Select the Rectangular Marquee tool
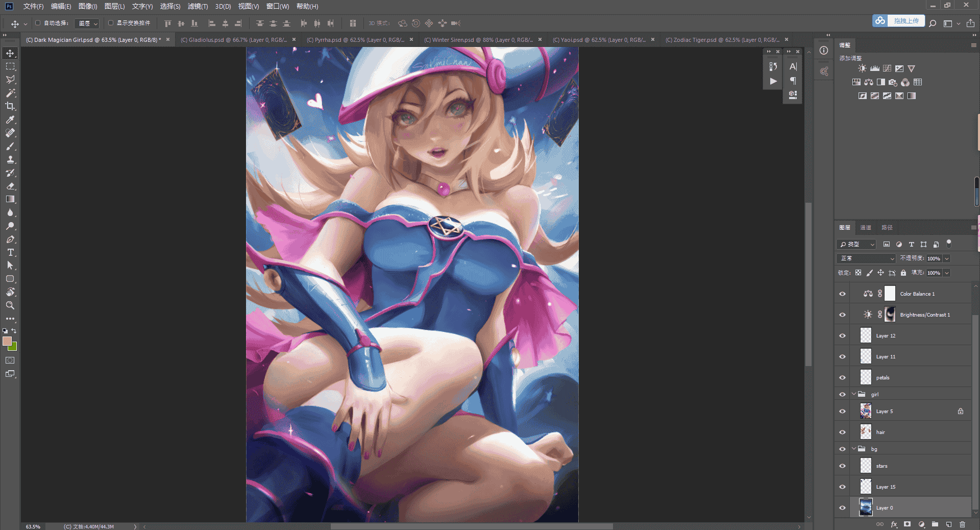This screenshot has height=530, width=980. coord(10,66)
